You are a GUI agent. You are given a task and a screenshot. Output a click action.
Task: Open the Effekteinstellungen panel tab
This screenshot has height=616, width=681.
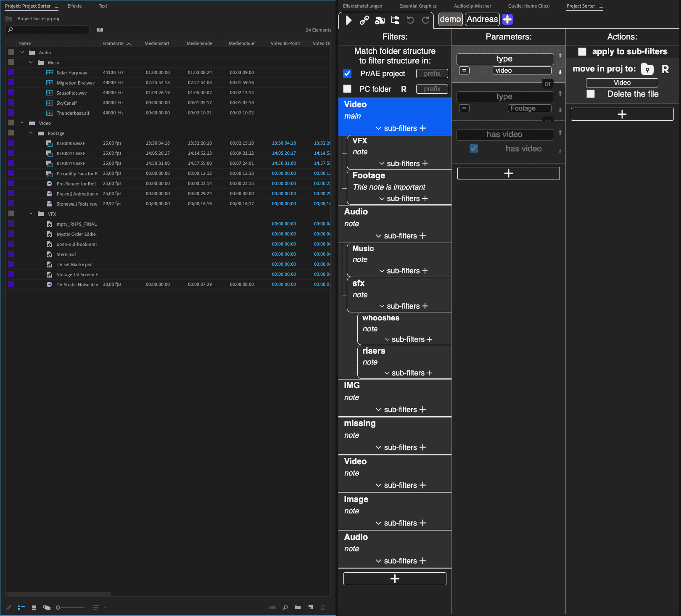click(x=362, y=6)
